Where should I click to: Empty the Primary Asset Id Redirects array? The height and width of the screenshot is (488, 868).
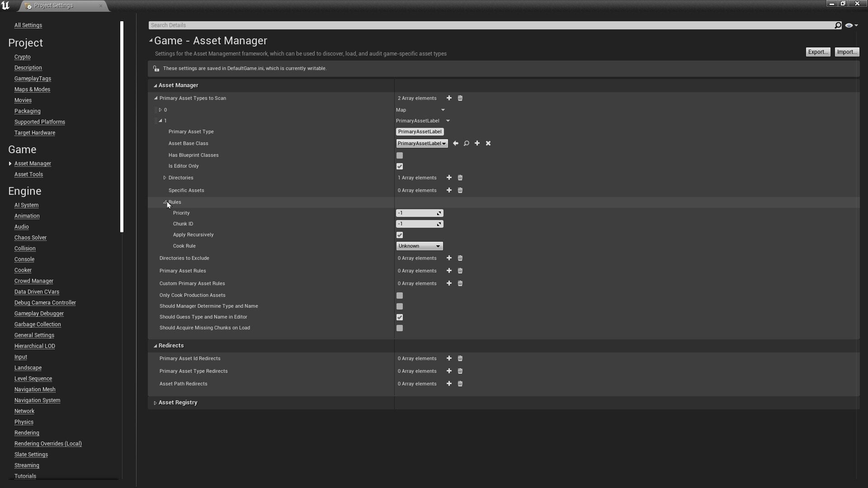tap(460, 358)
